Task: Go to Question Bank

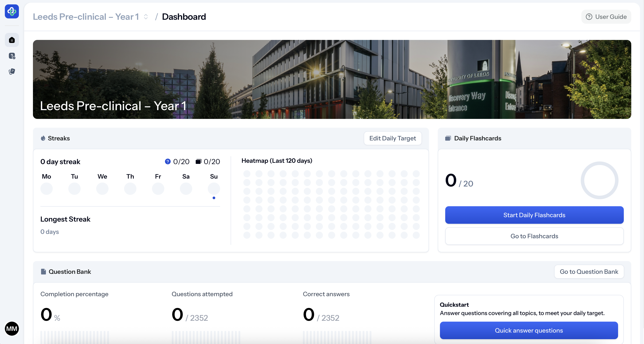Action: (589, 272)
